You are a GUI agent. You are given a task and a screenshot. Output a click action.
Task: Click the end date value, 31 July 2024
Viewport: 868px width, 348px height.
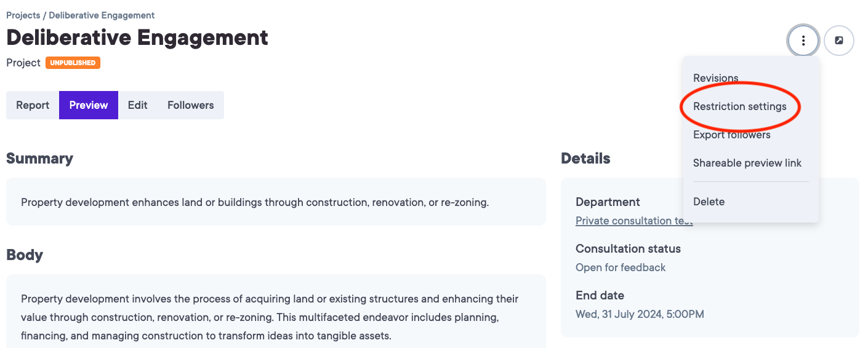pyautogui.click(x=640, y=314)
